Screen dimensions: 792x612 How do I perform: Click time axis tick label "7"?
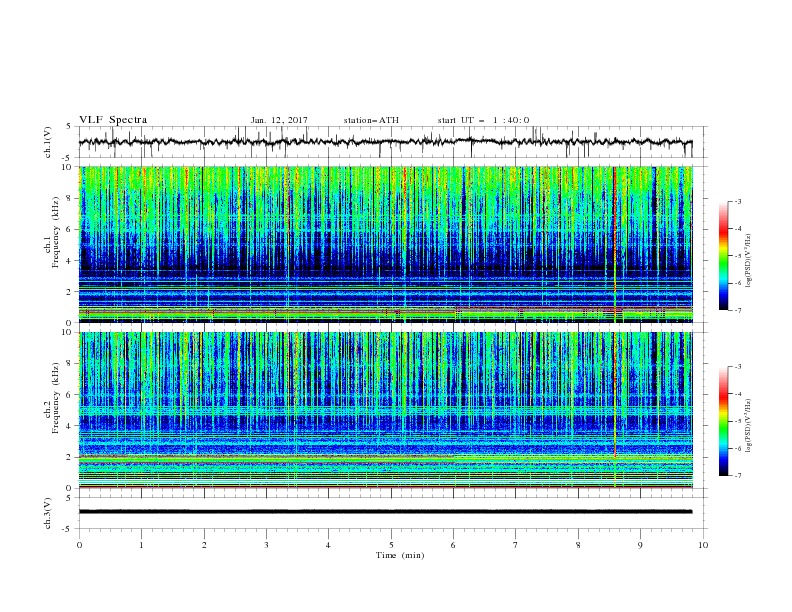(516, 545)
